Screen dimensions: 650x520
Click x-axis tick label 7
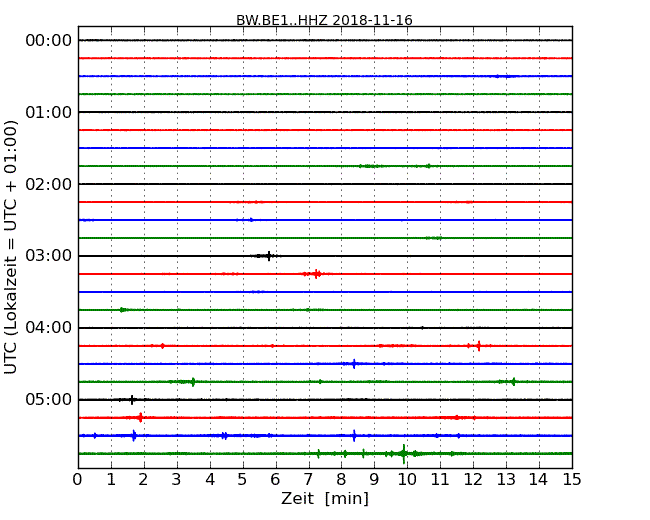pyautogui.click(x=308, y=480)
